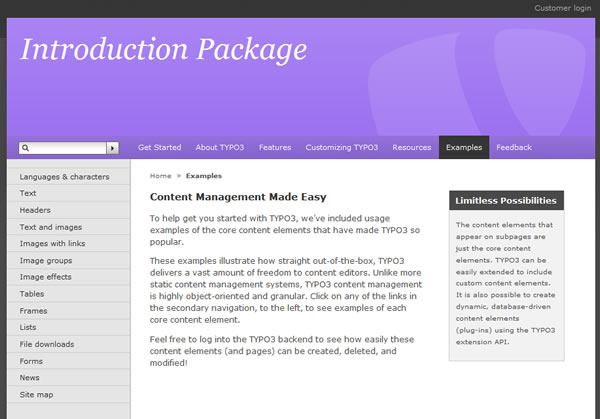Click the search submit arrow button

(113, 148)
